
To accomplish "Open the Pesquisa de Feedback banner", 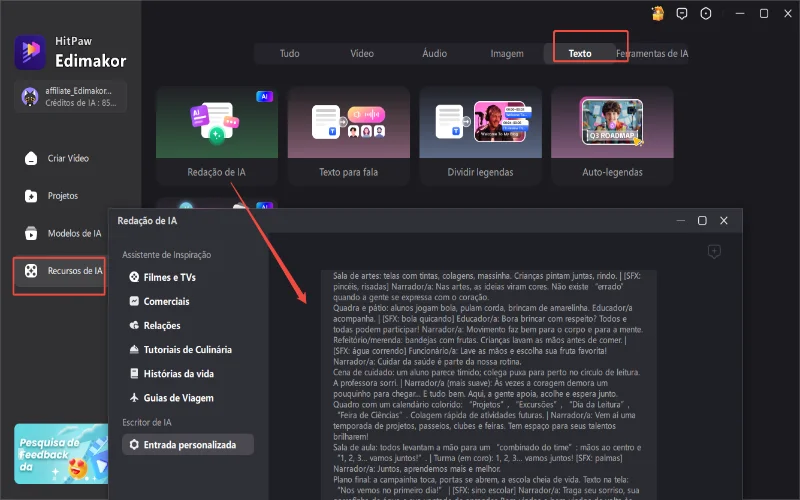I will pyautogui.click(x=61, y=454).
